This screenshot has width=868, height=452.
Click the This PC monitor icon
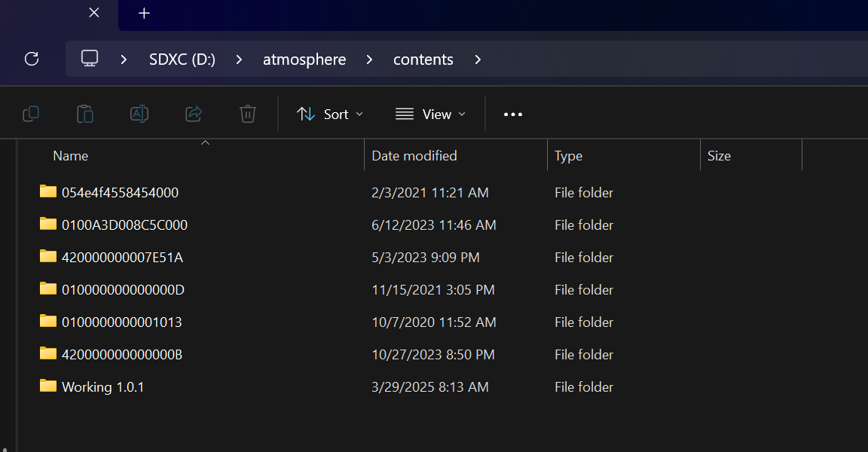pyautogui.click(x=90, y=59)
